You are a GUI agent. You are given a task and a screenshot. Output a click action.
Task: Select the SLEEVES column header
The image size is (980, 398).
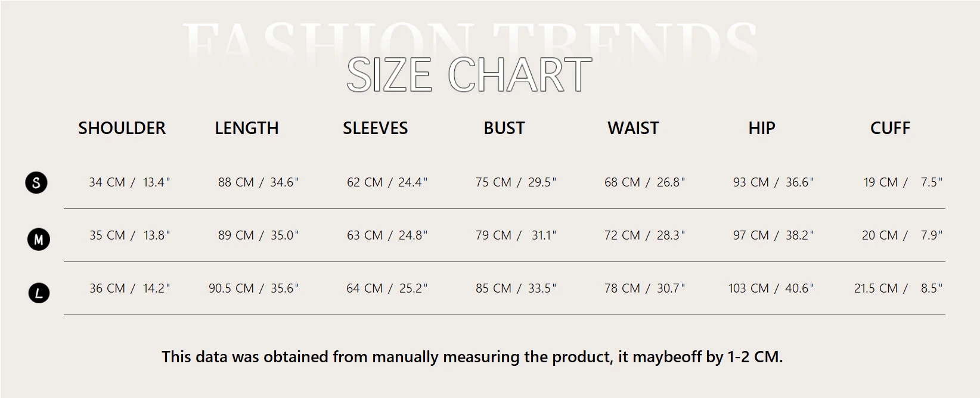coord(376,128)
